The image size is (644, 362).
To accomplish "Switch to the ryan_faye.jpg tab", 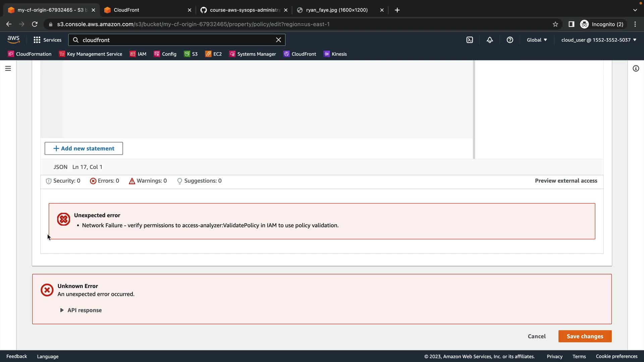I will point(336,10).
